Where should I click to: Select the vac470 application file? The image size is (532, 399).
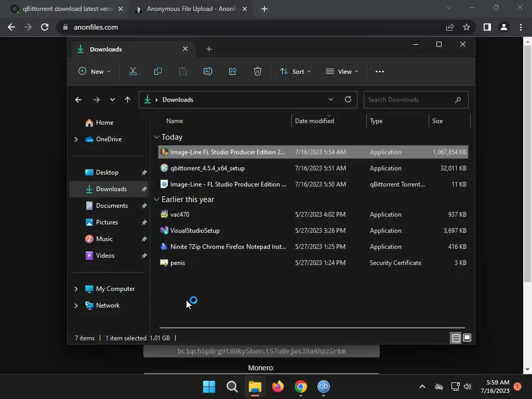pos(313,215)
